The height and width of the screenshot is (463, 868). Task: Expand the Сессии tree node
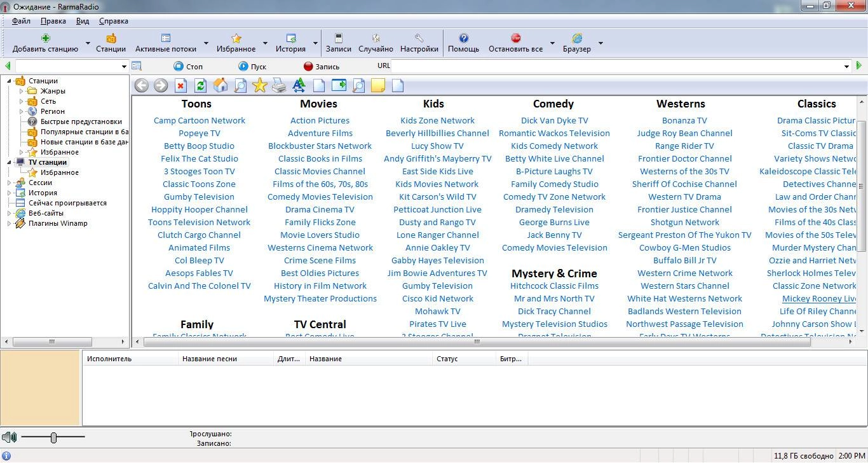point(9,183)
